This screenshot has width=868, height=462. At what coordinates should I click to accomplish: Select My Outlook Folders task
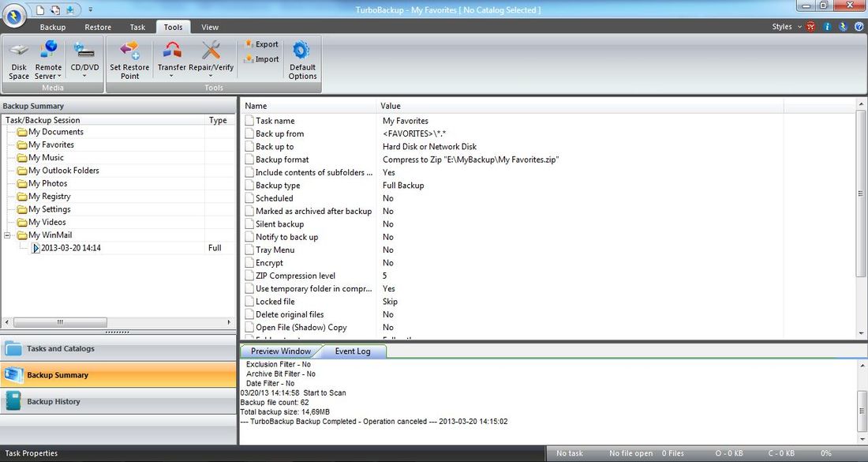[64, 171]
